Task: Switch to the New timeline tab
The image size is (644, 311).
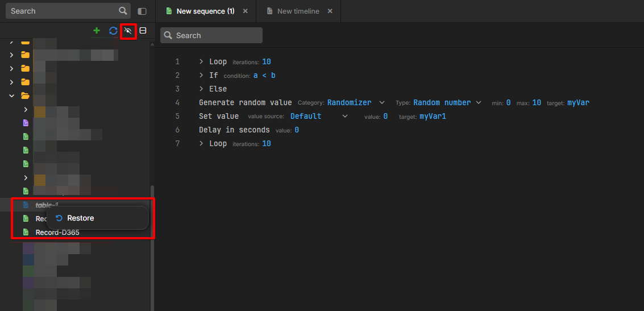Action: [x=298, y=11]
